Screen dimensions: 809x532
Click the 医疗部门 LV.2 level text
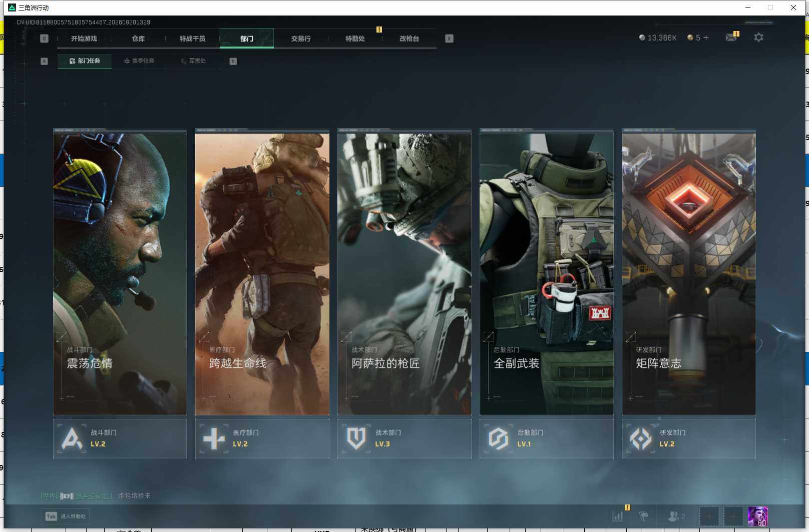pos(240,444)
